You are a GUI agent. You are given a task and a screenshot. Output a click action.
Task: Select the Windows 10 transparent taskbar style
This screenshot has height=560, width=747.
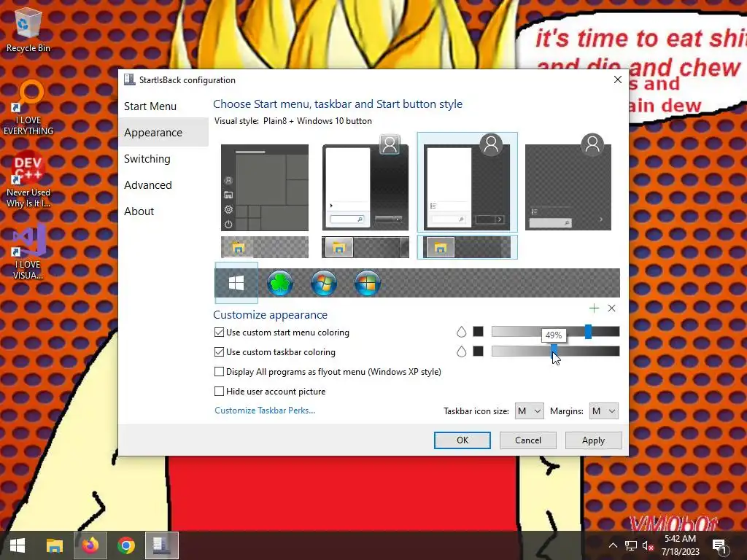264,247
